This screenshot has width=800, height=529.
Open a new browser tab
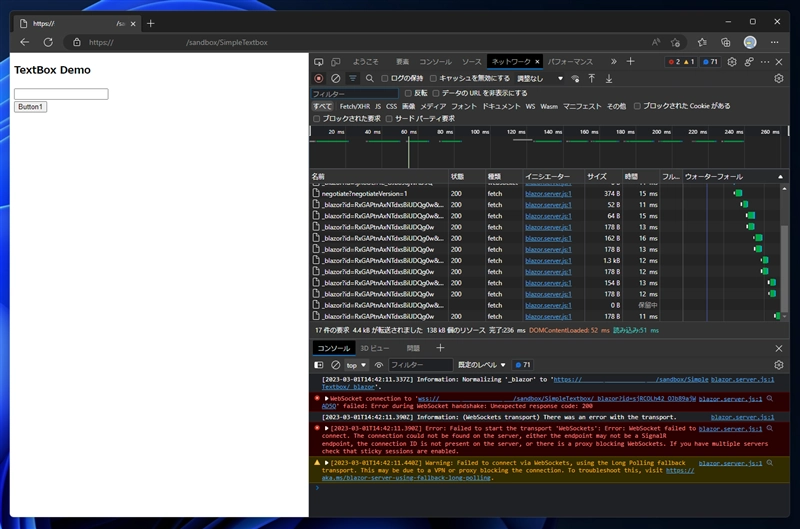point(151,23)
